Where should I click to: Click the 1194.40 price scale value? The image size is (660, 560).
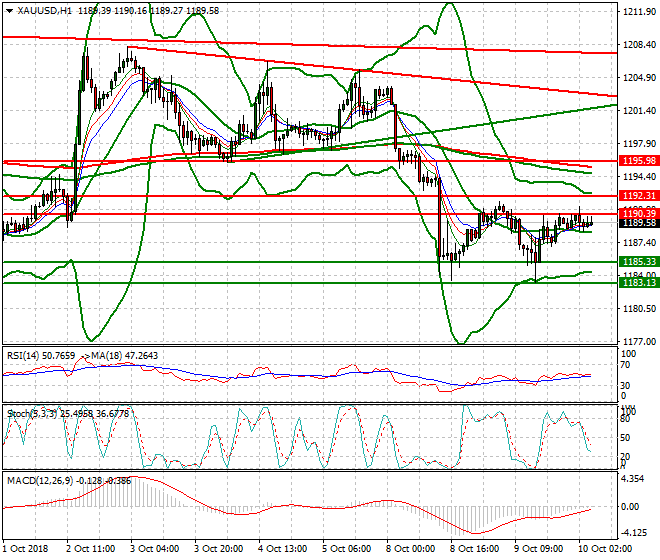(x=639, y=176)
